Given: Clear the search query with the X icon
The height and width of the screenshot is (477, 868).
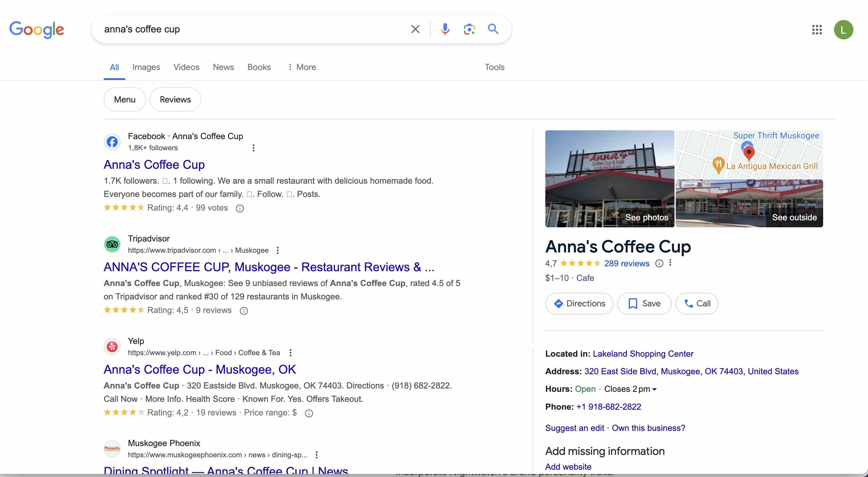Looking at the screenshot, I should tap(415, 29).
